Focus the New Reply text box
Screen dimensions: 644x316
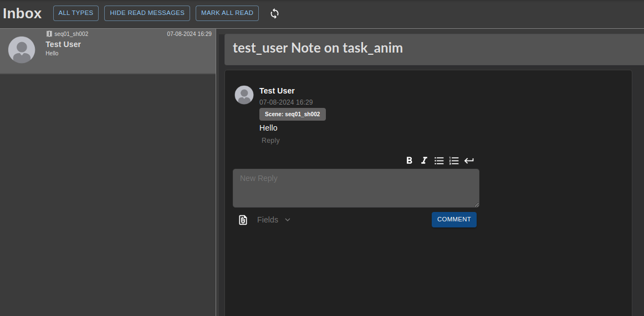355,188
